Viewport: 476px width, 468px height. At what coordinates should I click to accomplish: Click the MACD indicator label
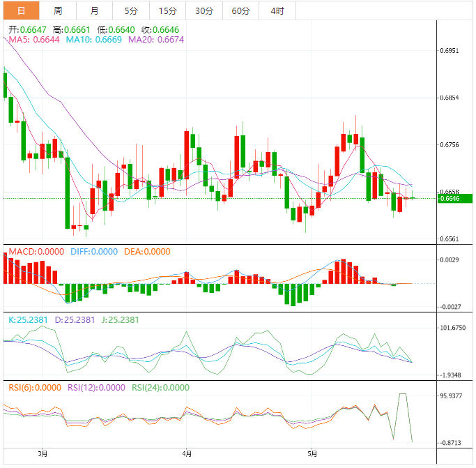(34, 252)
